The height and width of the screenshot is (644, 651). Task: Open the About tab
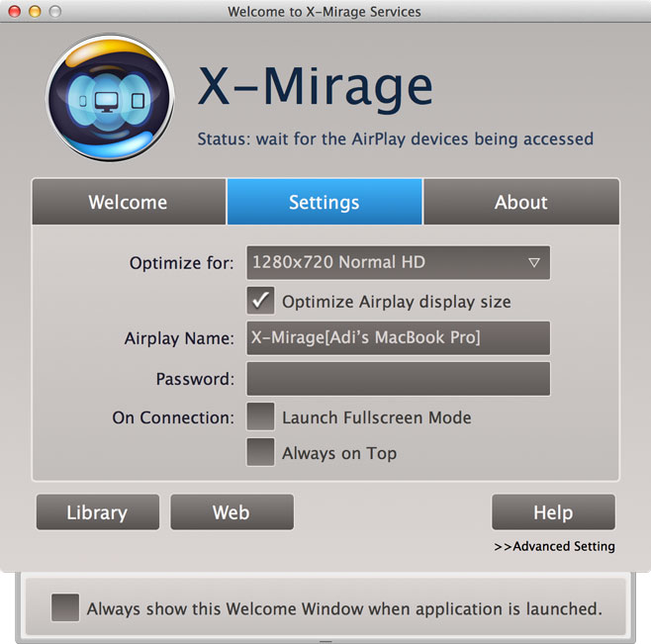[x=521, y=202]
